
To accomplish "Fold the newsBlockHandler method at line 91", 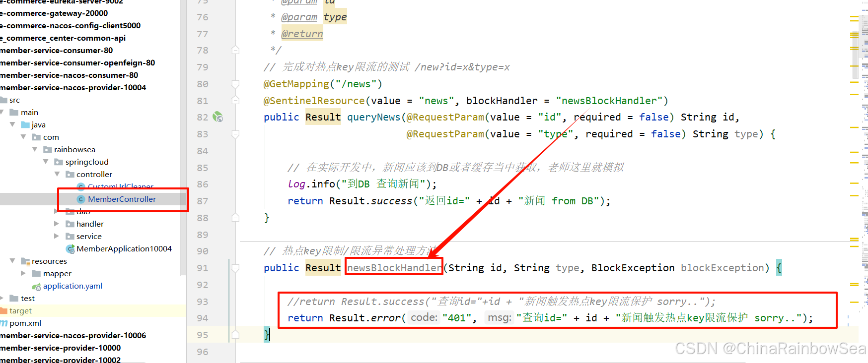I will click(x=235, y=268).
